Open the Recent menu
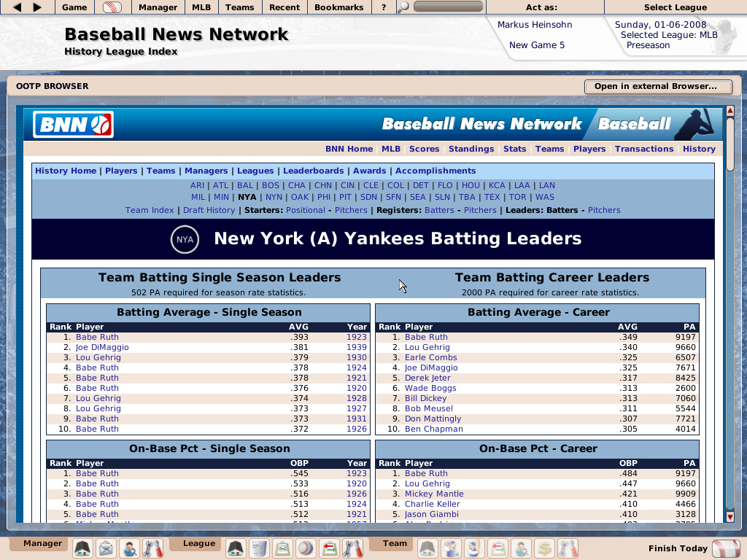 point(285,7)
